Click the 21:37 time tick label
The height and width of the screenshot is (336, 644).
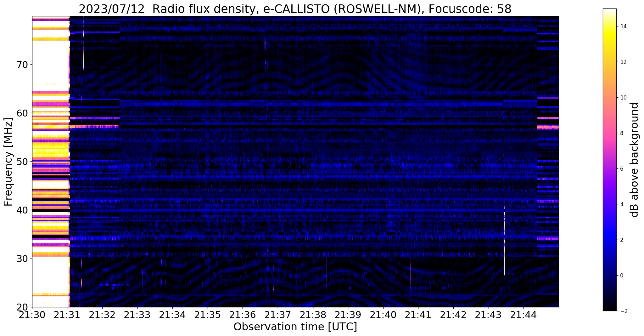278,315
